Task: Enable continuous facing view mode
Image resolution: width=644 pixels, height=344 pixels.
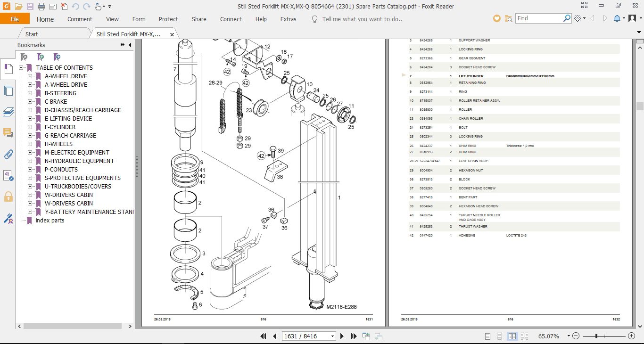Action: click(x=525, y=336)
